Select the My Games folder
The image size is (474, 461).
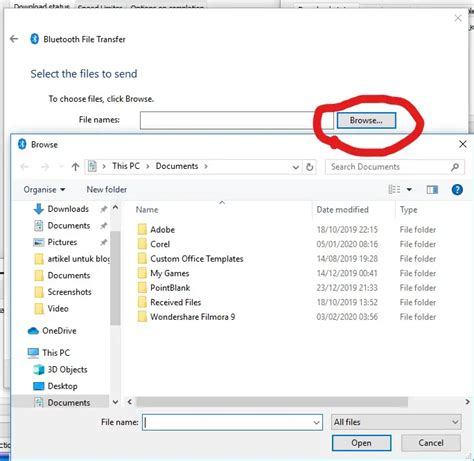[170, 273]
